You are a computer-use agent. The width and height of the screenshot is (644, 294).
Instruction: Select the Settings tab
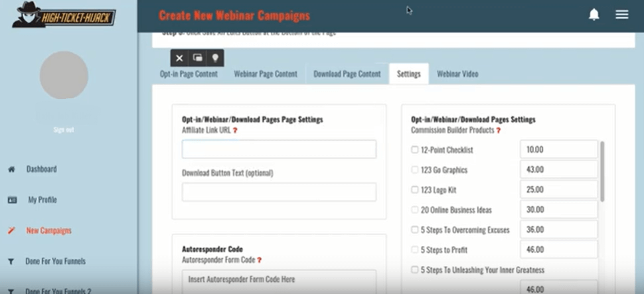(x=409, y=74)
